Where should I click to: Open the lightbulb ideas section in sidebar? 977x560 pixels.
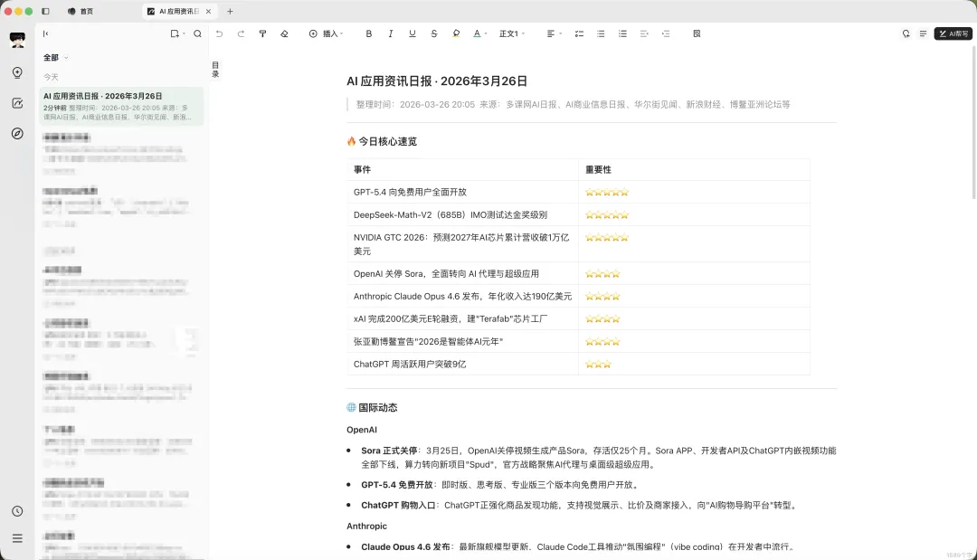[x=17, y=73]
